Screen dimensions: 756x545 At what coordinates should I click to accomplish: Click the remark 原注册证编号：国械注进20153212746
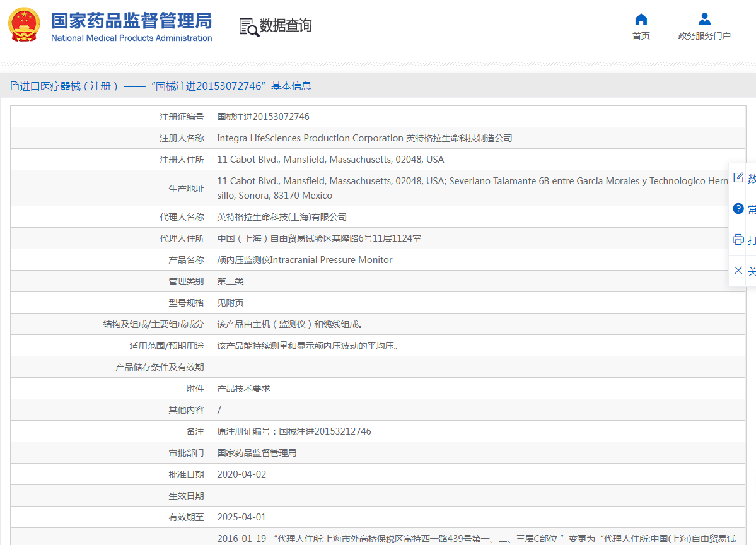[294, 431]
